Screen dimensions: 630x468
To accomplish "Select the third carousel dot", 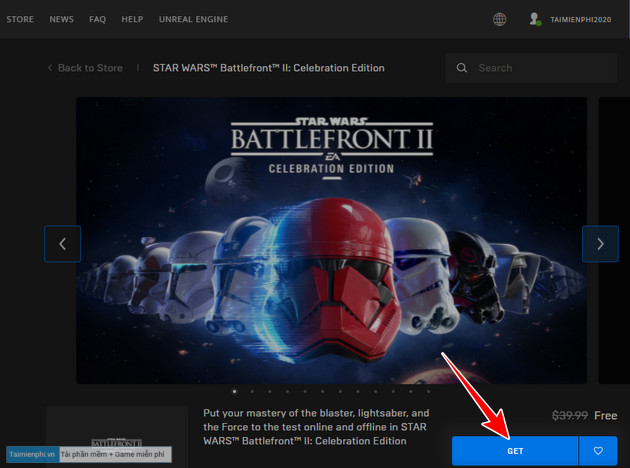I will tap(270, 391).
